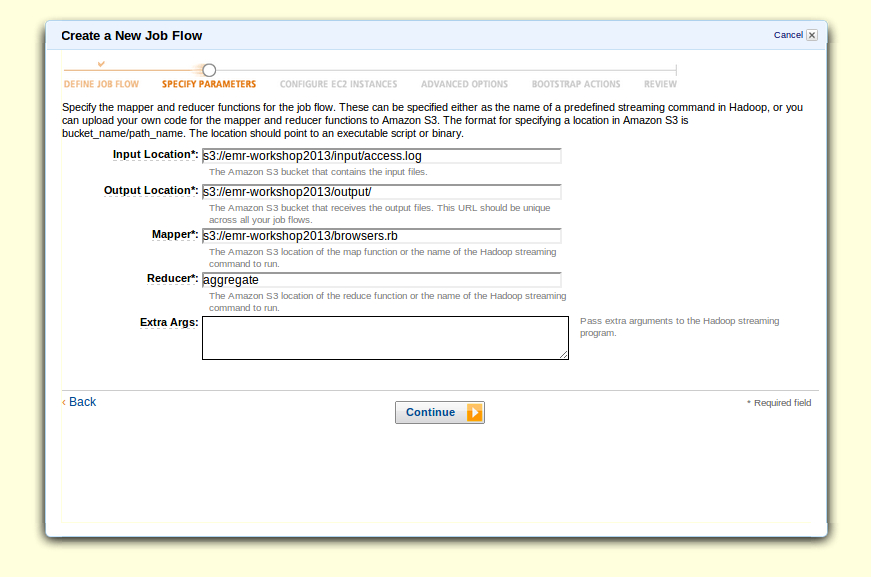Screen dimensions: 871x577
Task: Jump to the Advanced Options step
Action: tap(464, 84)
